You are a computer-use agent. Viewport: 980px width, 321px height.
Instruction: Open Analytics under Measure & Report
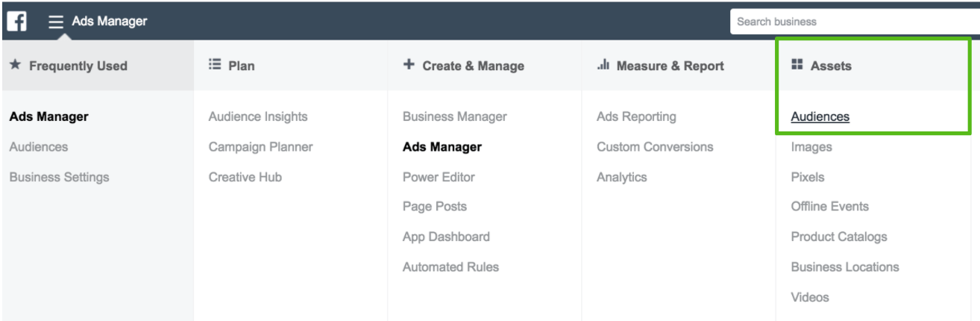(x=622, y=177)
